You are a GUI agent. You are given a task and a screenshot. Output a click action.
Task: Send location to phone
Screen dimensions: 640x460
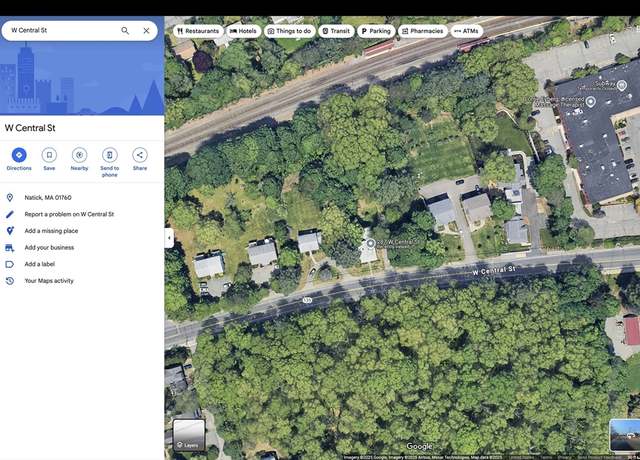coord(109,162)
